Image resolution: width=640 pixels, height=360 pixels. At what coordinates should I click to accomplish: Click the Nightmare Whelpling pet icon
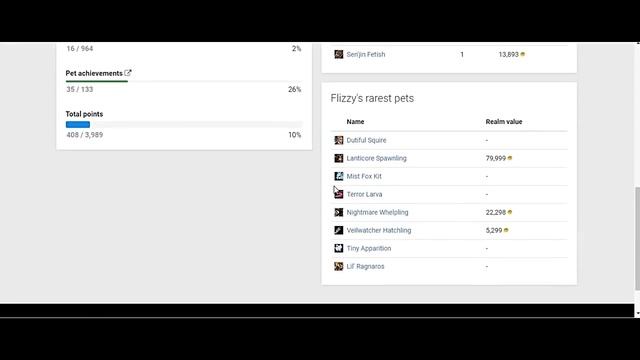[x=339, y=212]
